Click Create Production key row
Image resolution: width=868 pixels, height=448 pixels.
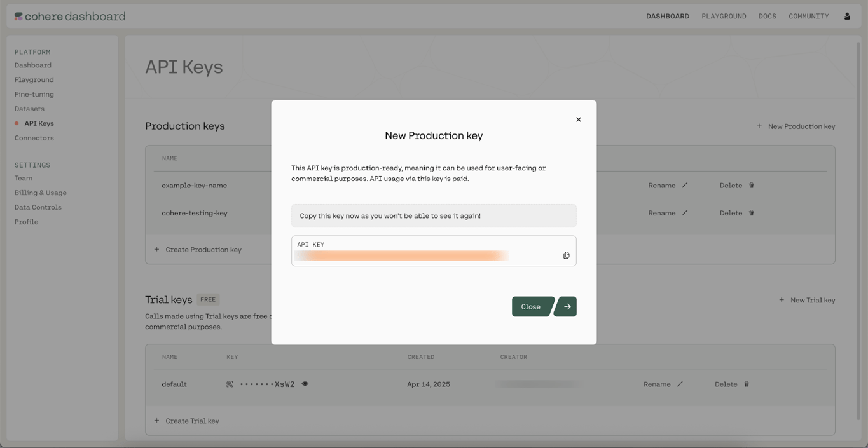pos(198,250)
